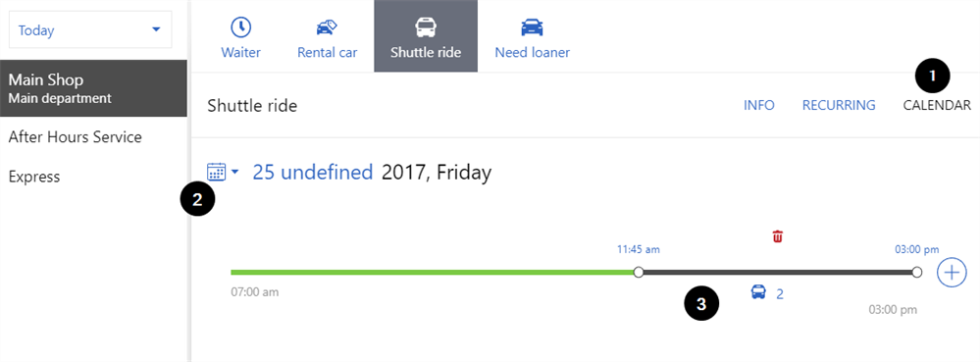Click the Waiter clock icon
The width and height of the screenshot is (980, 362).
(240, 27)
